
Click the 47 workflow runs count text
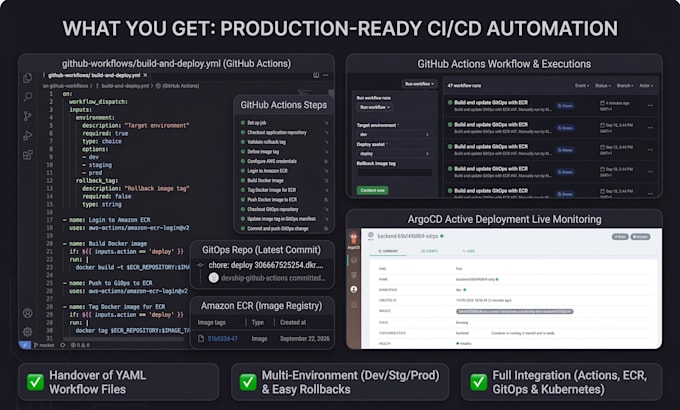click(x=464, y=85)
